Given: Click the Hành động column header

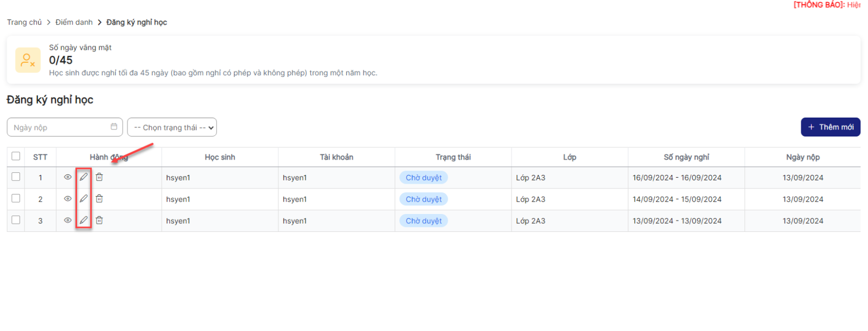Looking at the screenshot, I should pyautogui.click(x=108, y=157).
